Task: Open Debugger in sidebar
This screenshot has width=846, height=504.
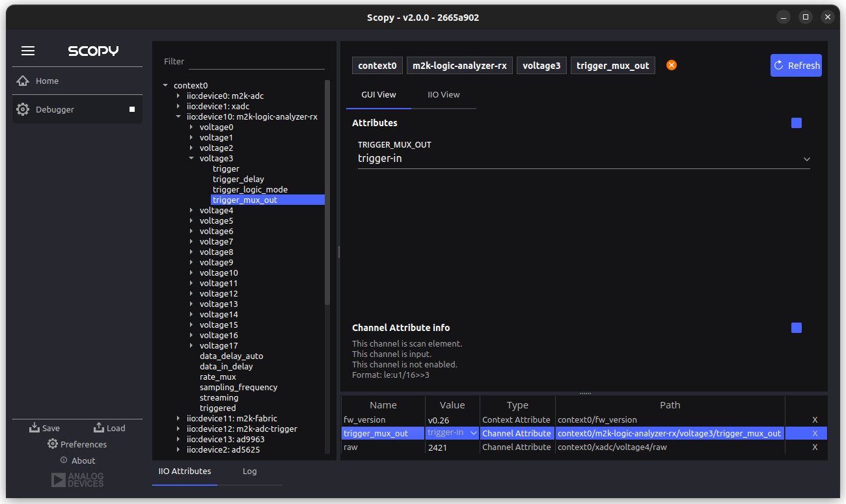Action: (x=77, y=109)
